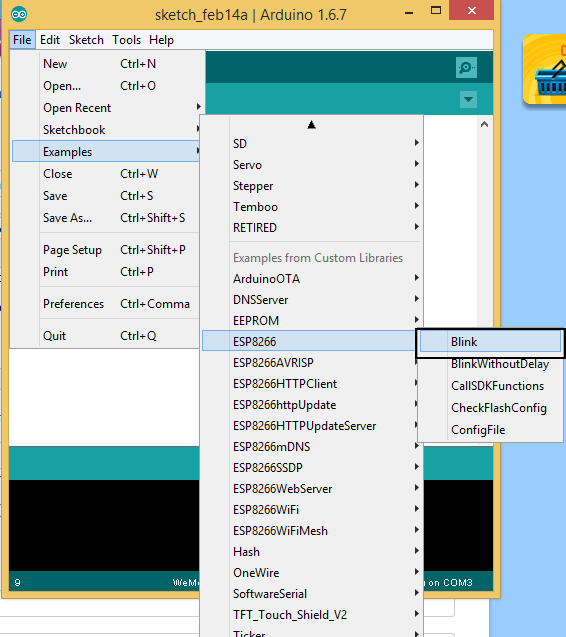566x637 pixels.
Task: Select the Examples menu entry
Action: coord(106,152)
